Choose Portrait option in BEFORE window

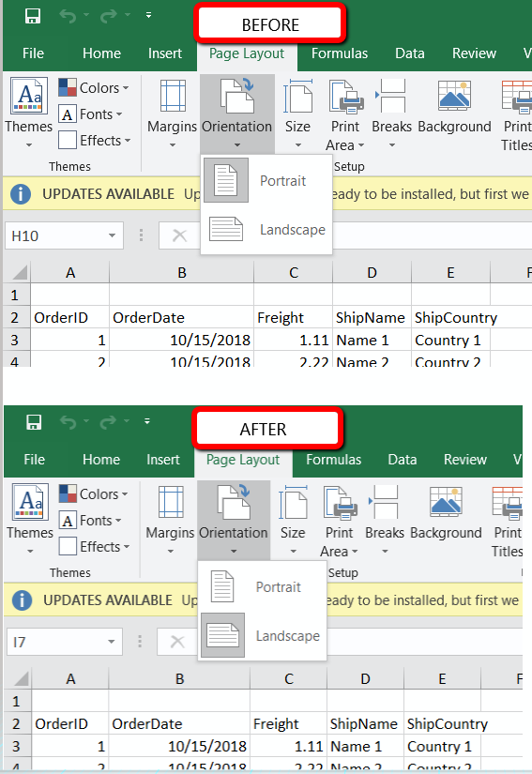tap(266, 181)
